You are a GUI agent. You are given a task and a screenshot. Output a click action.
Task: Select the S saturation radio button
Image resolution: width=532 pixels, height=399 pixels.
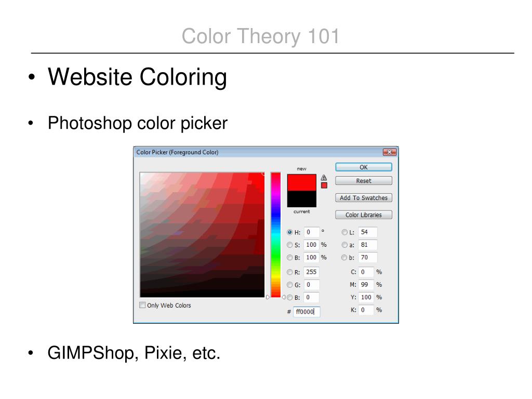(289, 245)
